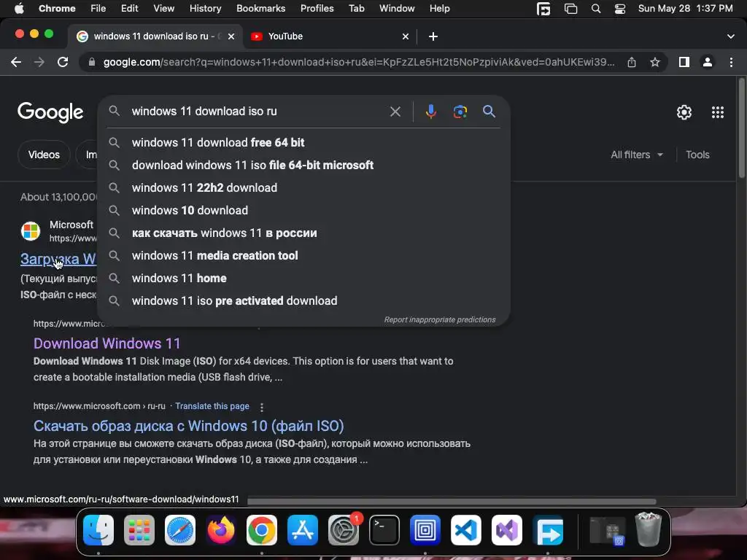Click the blue search magnifier button

click(489, 112)
